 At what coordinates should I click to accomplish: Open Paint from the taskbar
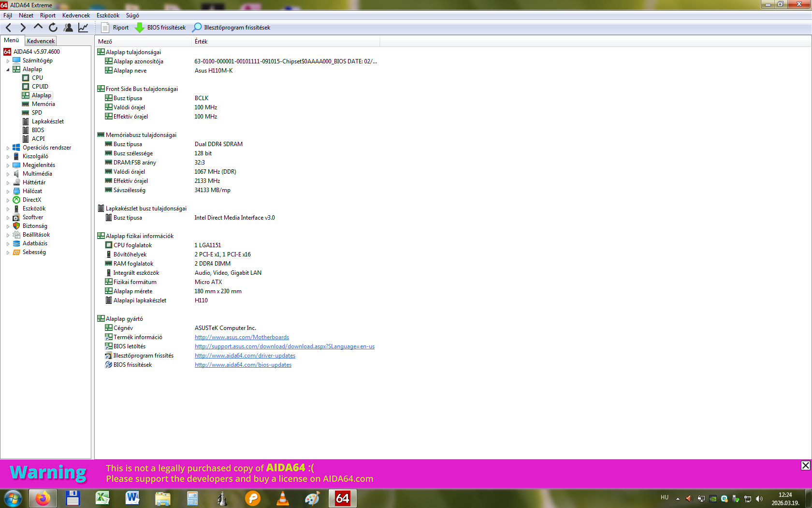[x=312, y=498]
